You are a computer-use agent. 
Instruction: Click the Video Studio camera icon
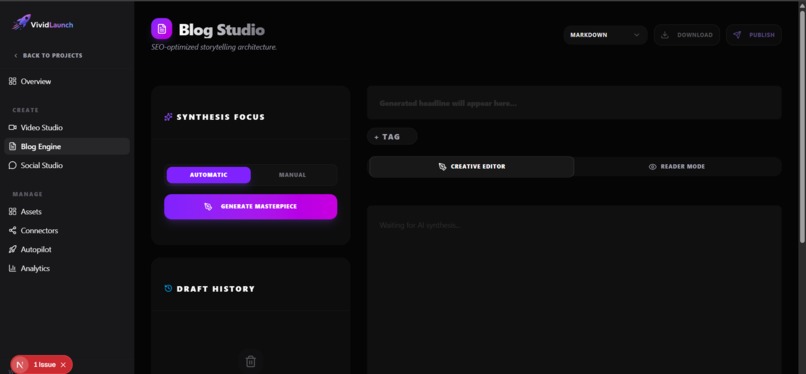(13, 127)
